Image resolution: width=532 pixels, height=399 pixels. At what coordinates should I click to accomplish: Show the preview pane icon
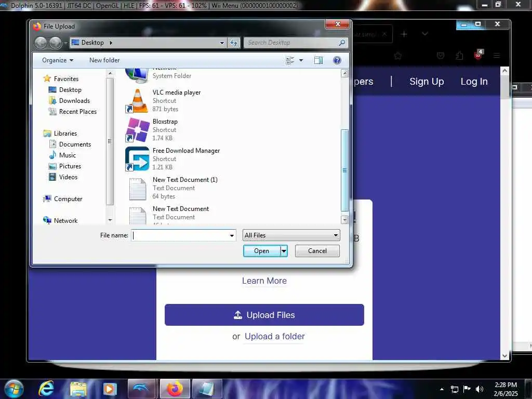(x=318, y=60)
